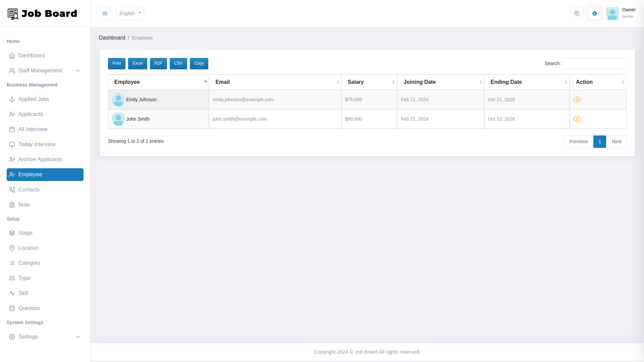Open the Contacts page from the sidebar
The image size is (644, 362).
click(x=29, y=189)
